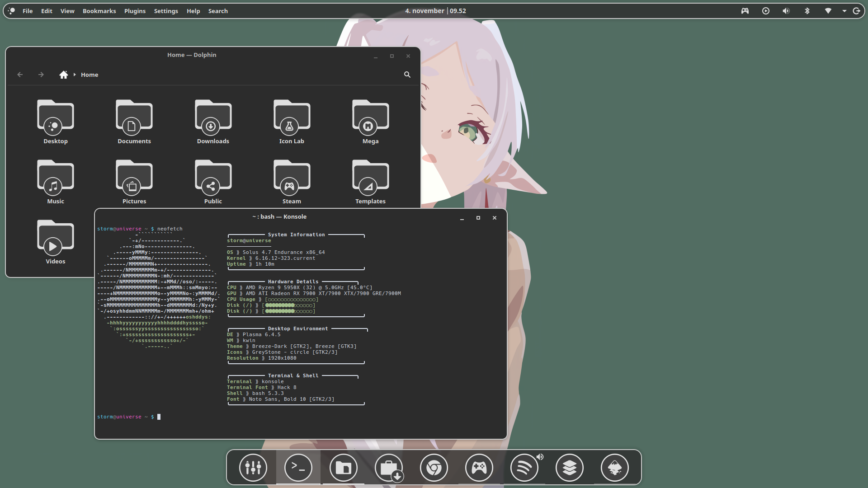Image resolution: width=868 pixels, height=488 pixels.
Task: Open the software center briefcase dock icon
Action: coord(389,468)
